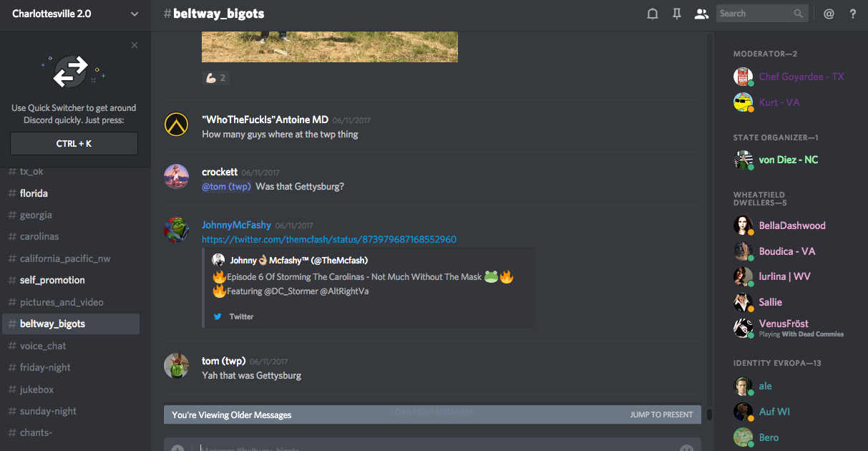Viewport: 868px width, 451px height.
Task: Click the magnifier icon in the search box
Action: (x=799, y=14)
